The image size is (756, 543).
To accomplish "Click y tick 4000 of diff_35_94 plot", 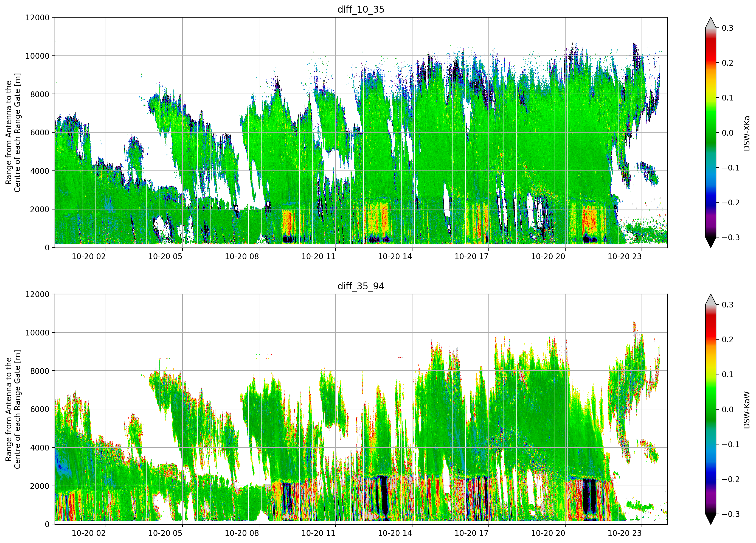I will pos(40,448).
